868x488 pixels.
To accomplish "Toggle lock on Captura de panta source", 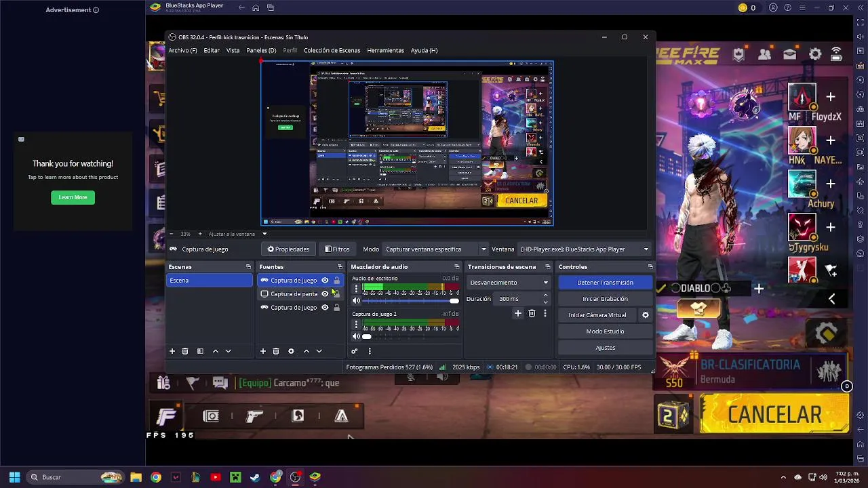I will click(x=336, y=294).
